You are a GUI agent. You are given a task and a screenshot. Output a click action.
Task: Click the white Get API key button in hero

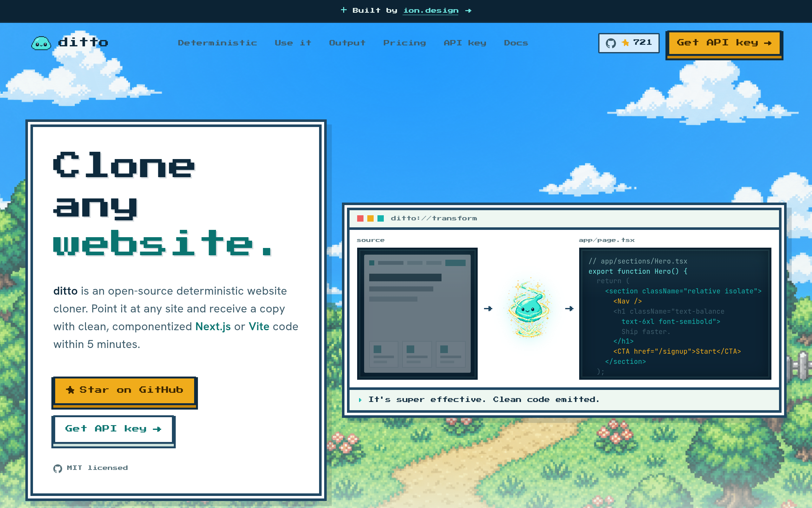[114, 431]
